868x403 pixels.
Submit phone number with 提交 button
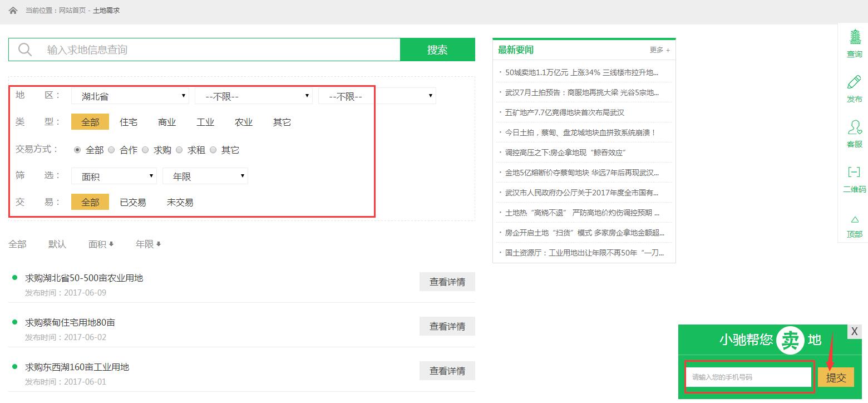pos(836,377)
